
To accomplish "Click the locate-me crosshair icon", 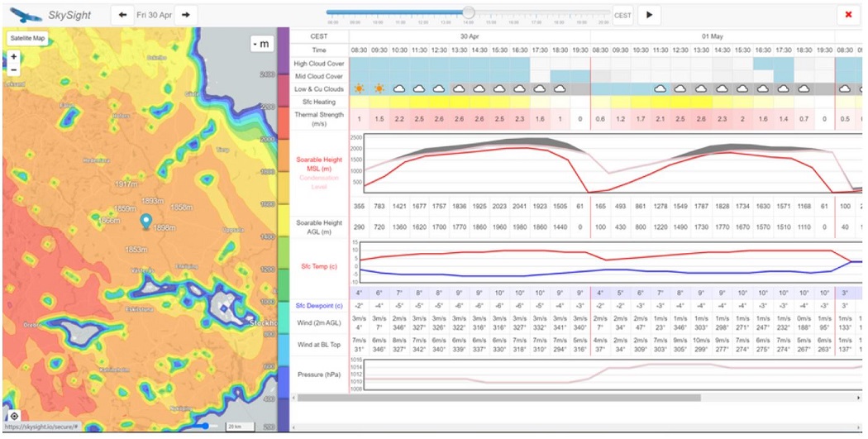I will tap(14, 416).
